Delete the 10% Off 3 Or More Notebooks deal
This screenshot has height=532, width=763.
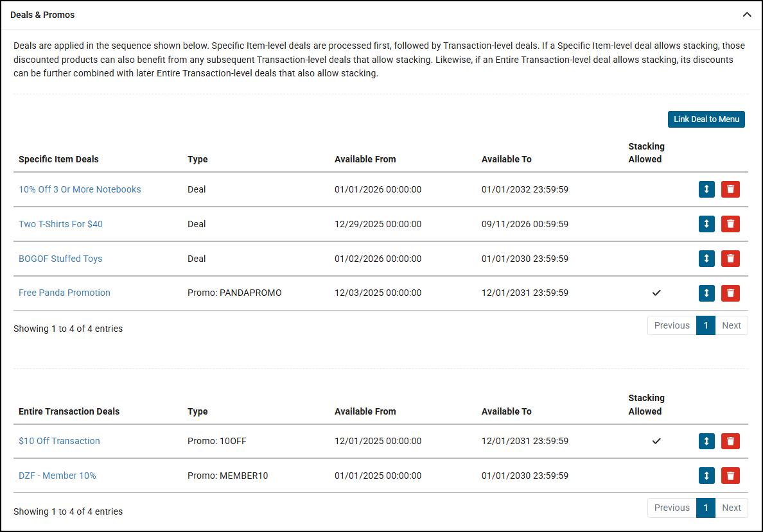tap(730, 189)
